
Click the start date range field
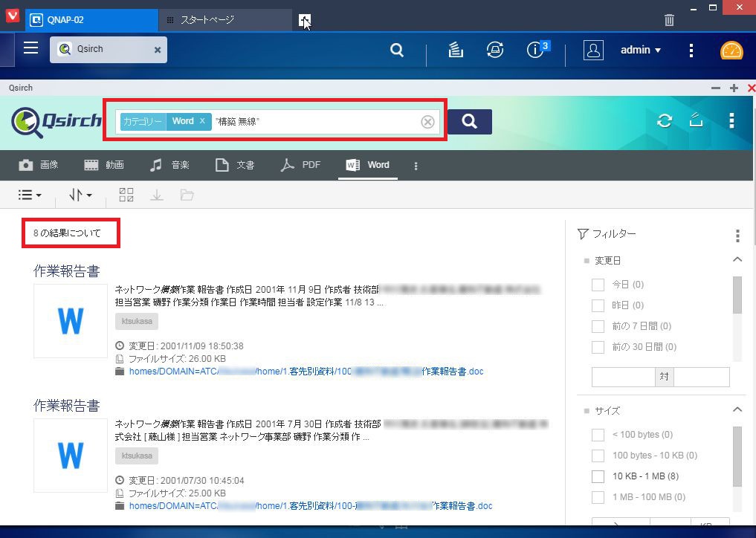click(623, 377)
